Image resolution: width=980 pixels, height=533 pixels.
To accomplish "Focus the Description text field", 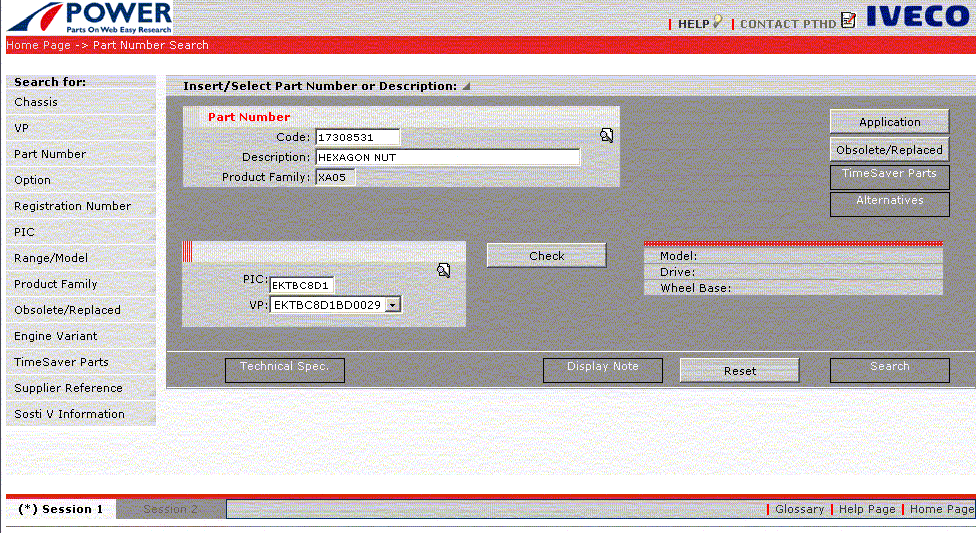I will coord(447,157).
